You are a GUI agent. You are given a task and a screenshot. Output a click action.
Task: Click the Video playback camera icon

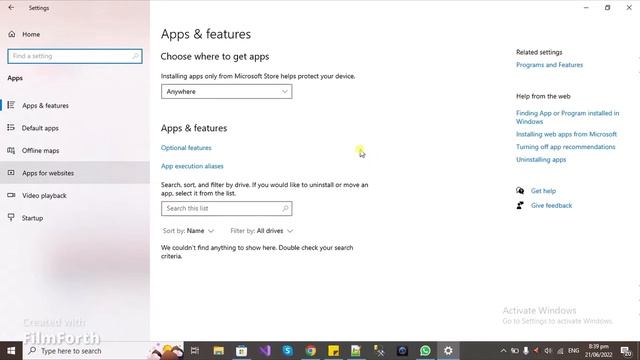(x=11, y=196)
